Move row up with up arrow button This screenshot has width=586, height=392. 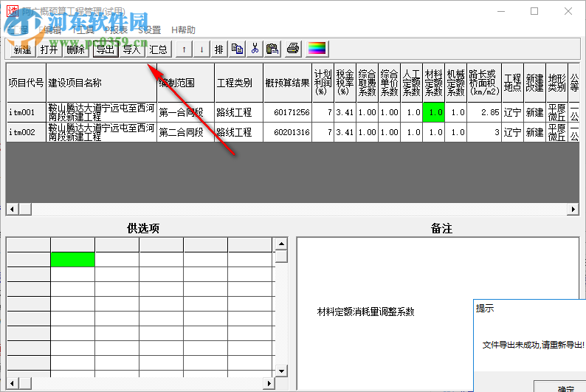pyautogui.click(x=185, y=49)
